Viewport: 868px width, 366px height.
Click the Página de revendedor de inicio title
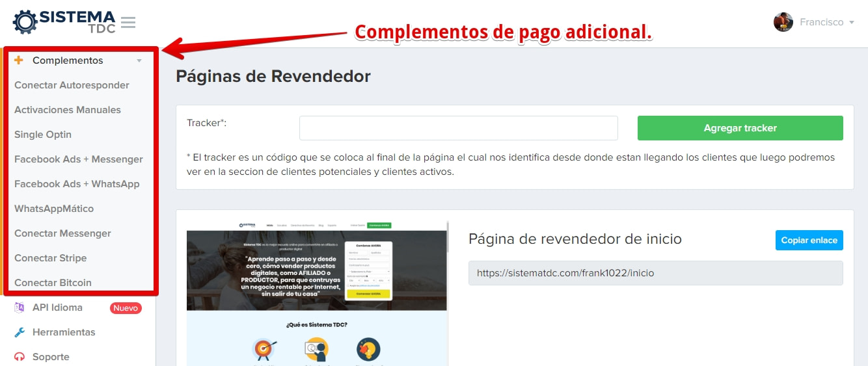pos(575,239)
